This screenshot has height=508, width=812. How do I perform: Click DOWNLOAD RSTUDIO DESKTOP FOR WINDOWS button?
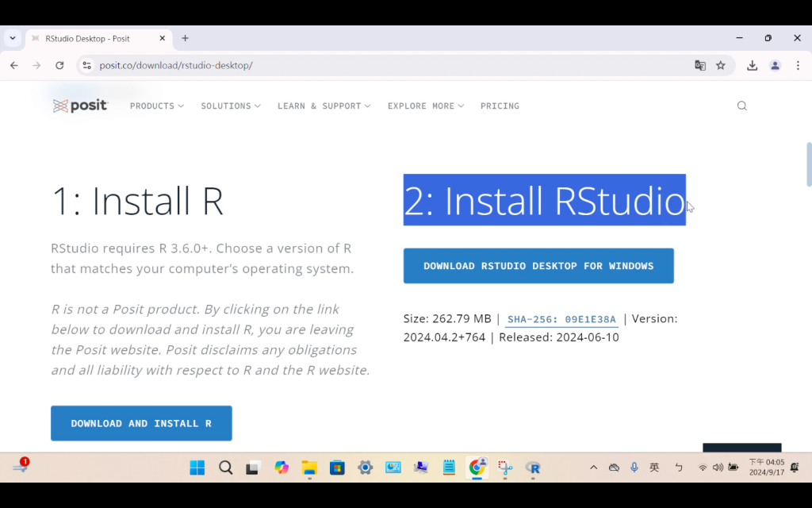click(x=538, y=266)
